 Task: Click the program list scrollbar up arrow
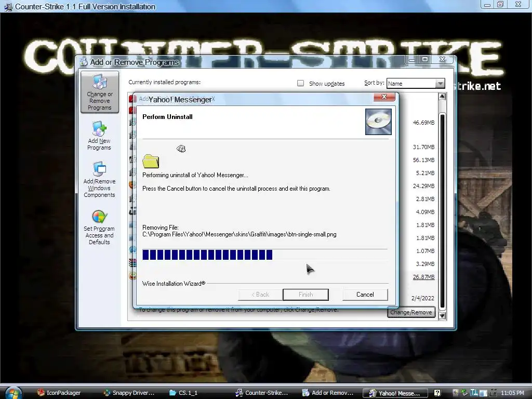[442, 97]
